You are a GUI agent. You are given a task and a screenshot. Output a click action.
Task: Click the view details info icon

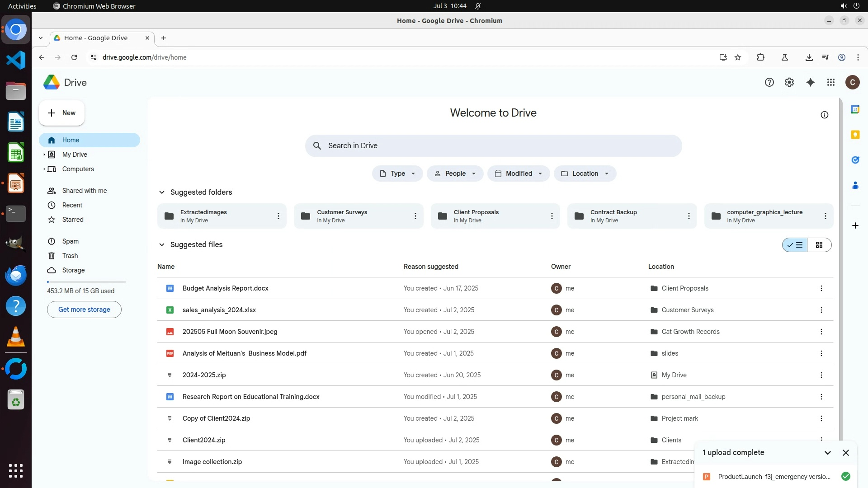(x=824, y=115)
